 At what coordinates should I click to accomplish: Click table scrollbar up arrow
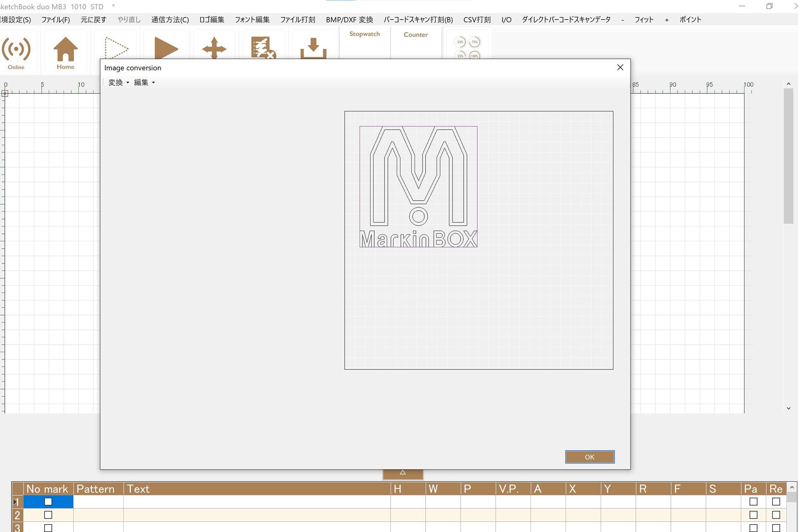(792, 488)
